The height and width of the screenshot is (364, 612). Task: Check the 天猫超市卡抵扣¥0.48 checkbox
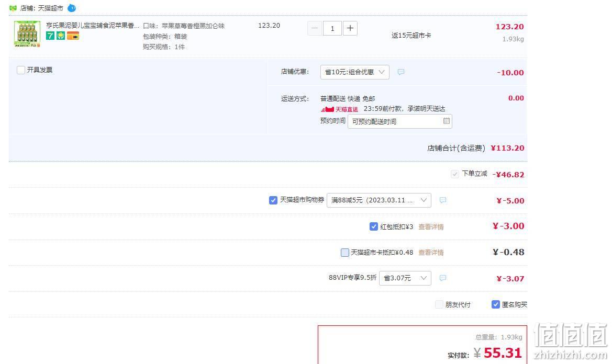pos(345,253)
